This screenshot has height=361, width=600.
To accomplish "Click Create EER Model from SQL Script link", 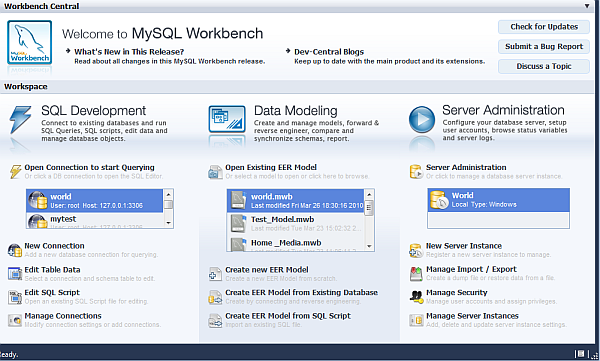I will [x=288, y=316].
